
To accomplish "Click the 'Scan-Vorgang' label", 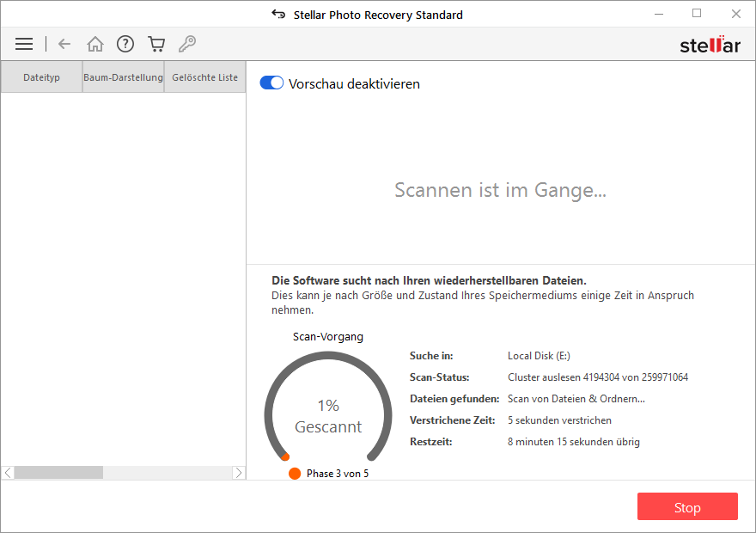I will [328, 337].
